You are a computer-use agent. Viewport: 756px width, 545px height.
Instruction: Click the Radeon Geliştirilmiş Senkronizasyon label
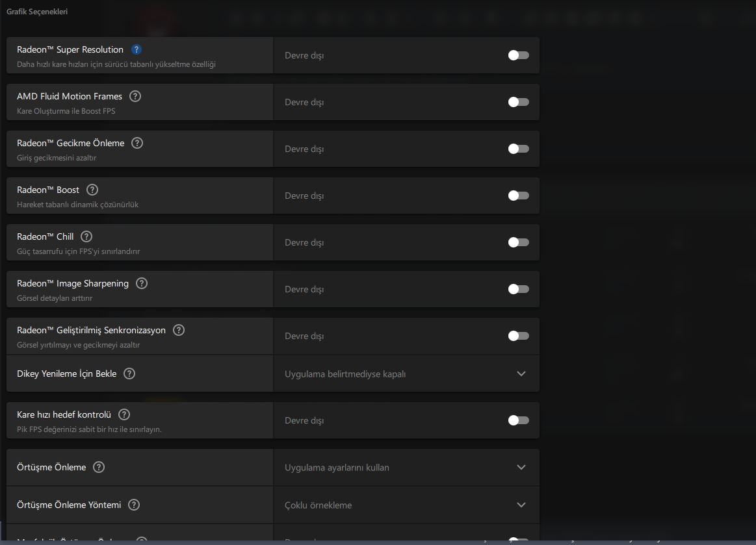pos(91,330)
